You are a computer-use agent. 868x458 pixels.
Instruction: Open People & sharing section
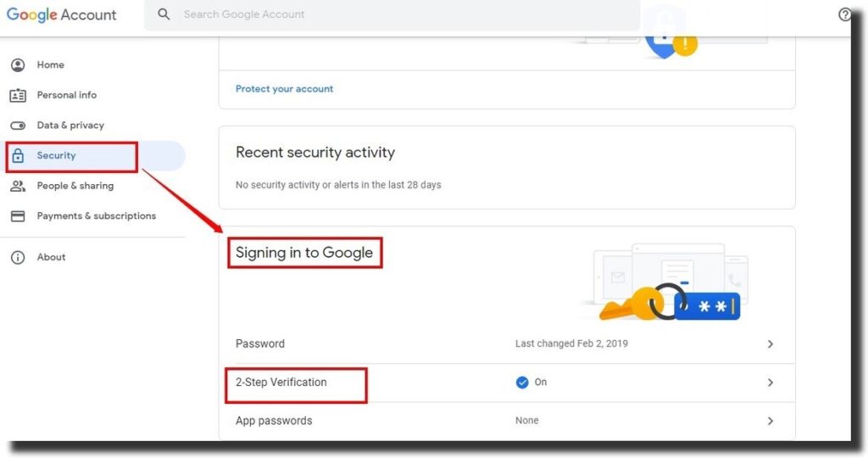point(75,186)
